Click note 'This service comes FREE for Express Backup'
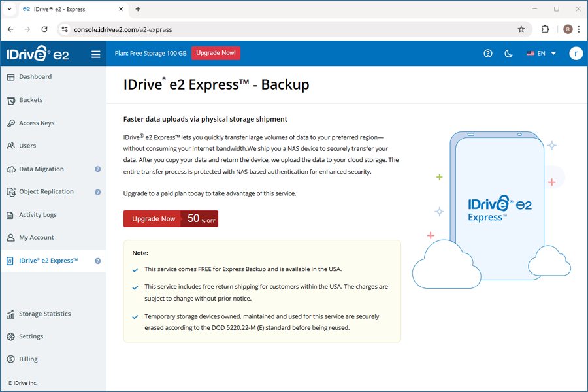Viewport: 588px width, 392px height. [x=243, y=269]
